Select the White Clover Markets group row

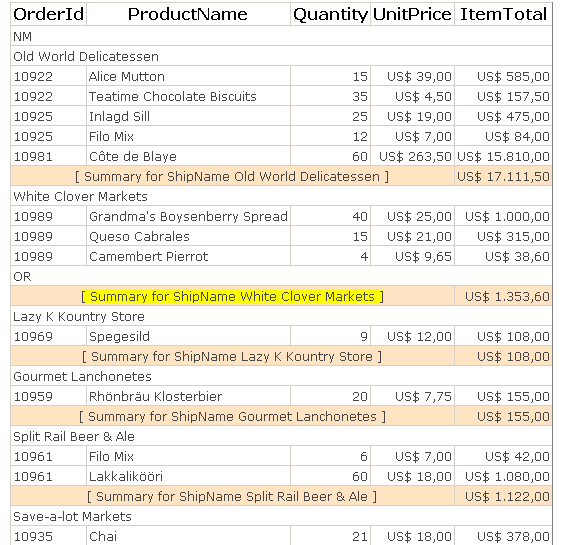click(282, 196)
